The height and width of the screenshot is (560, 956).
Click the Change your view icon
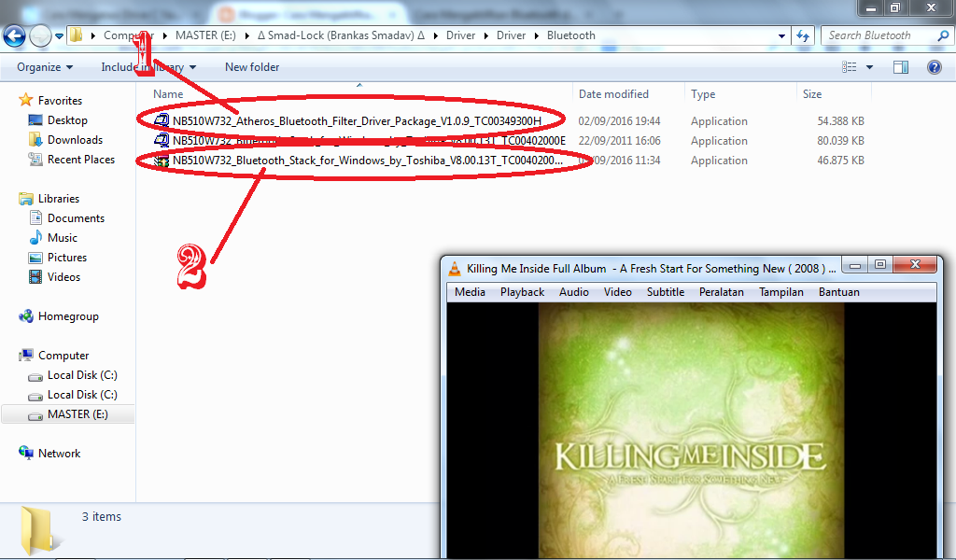(850, 67)
